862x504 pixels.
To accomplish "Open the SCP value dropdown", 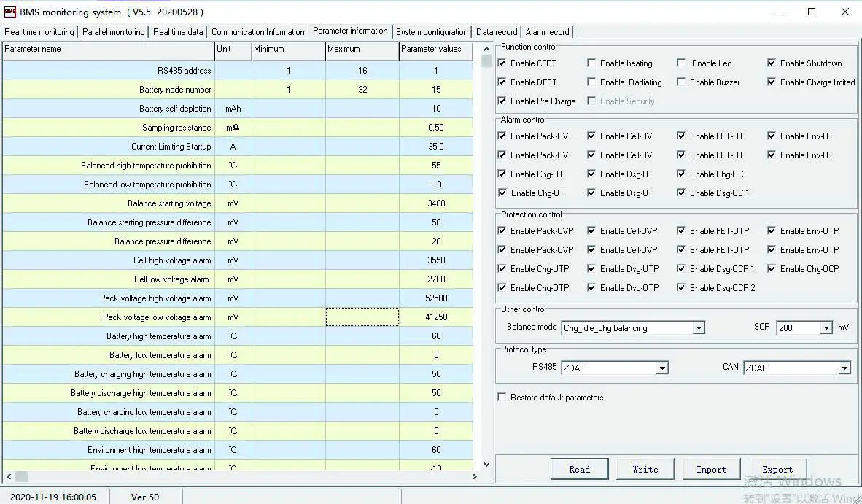I will (825, 327).
